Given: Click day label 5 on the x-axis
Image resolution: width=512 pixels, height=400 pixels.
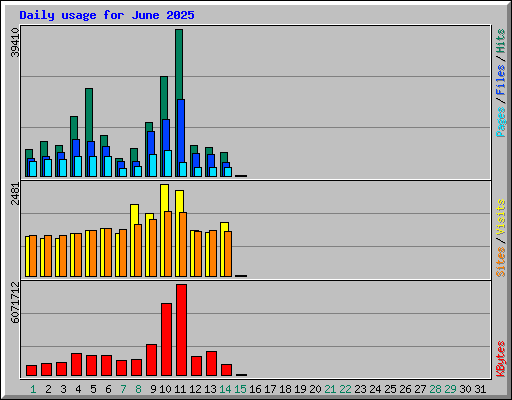Looking at the screenshot, I should point(93,389).
